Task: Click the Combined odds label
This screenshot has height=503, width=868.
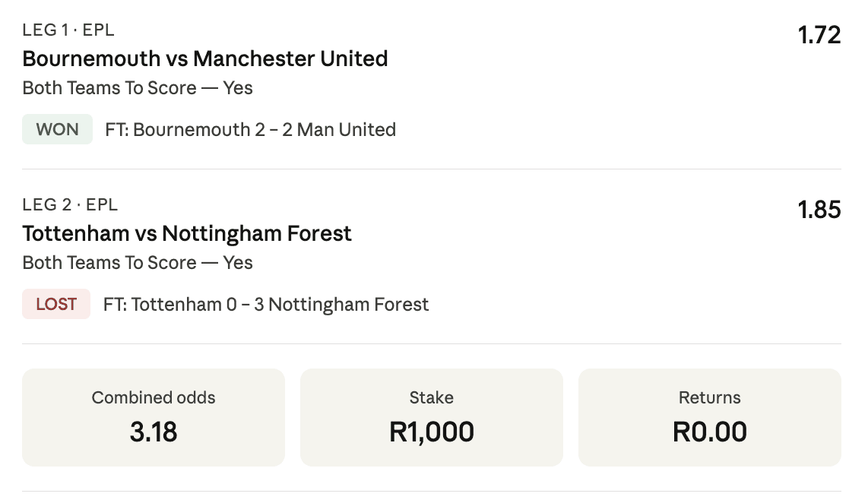Action: tap(154, 397)
